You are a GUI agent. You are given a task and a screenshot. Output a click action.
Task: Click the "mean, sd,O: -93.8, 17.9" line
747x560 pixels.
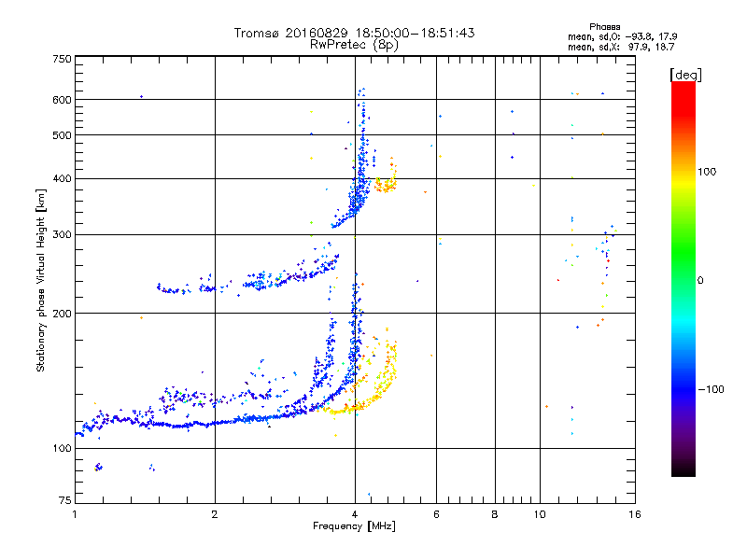pyautogui.click(x=622, y=36)
